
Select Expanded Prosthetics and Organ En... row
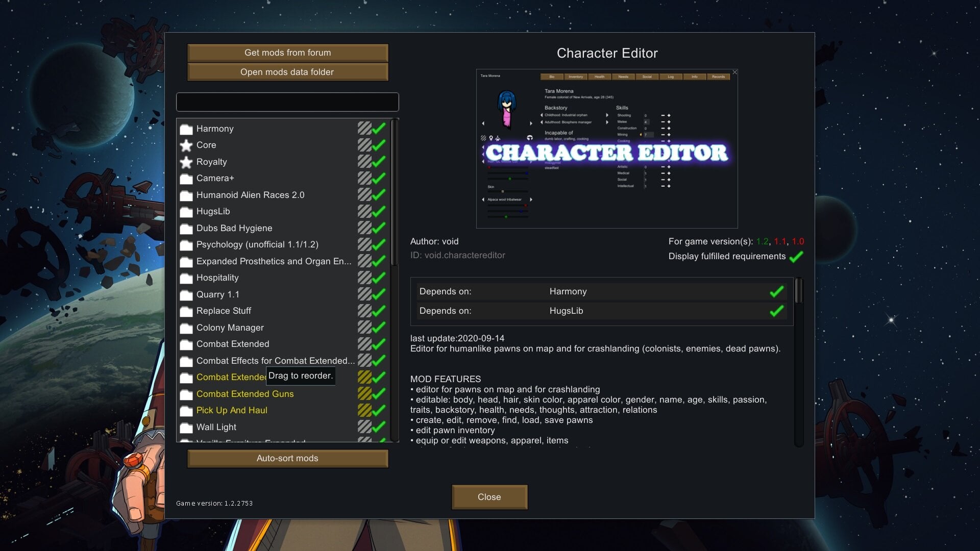(x=283, y=261)
